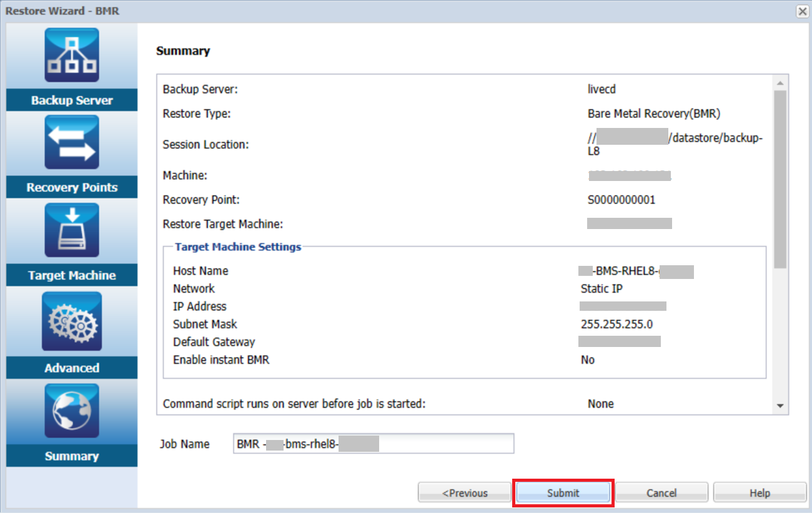Switch to the Recovery Points step label

[x=72, y=188]
